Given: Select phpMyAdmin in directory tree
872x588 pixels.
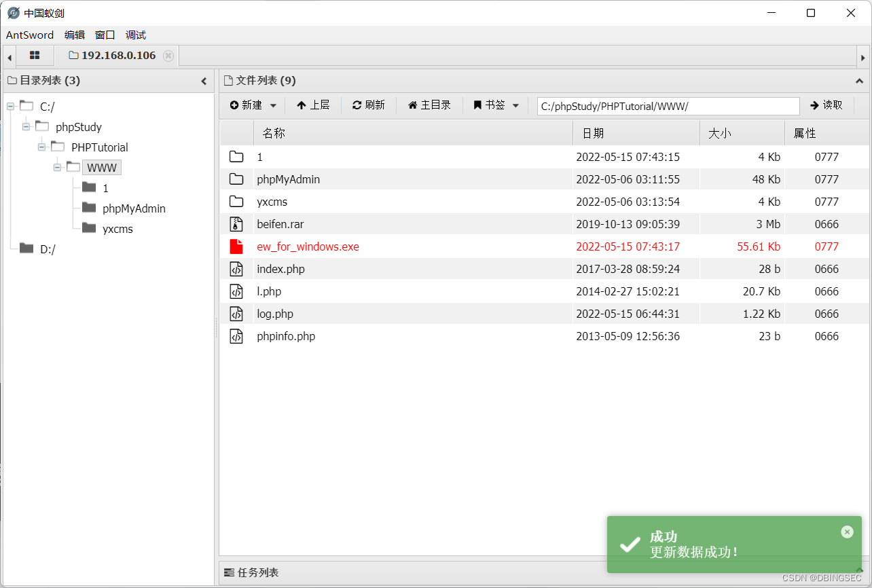Looking at the screenshot, I should coord(134,208).
